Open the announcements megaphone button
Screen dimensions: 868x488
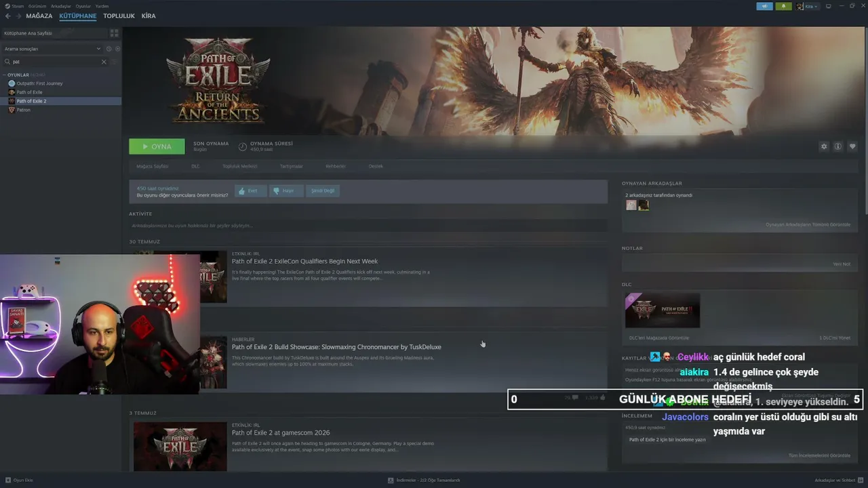click(x=764, y=6)
